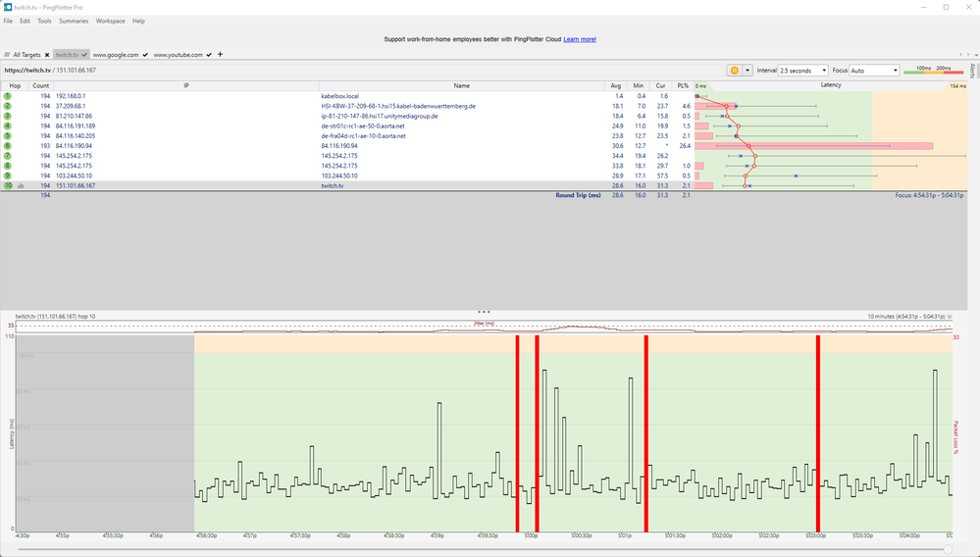The image size is (980, 557).
Task: Click the PingPlotter app icon in the title bar
Action: pos(8,7)
